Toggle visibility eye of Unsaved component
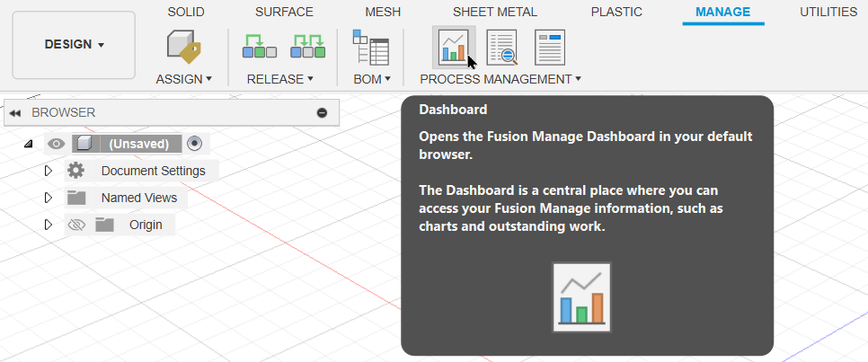The width and height of the screenshot is (868, 362). coord(56,144)
